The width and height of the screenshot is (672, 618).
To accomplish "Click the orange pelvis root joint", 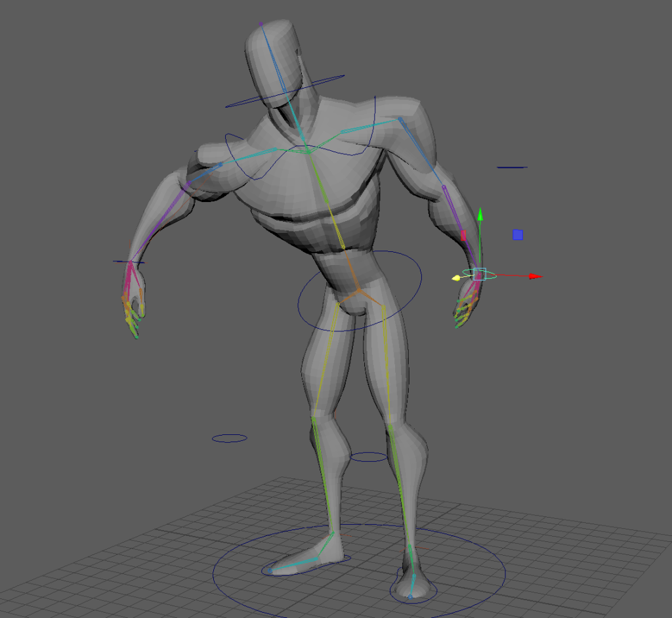I will pos(358,289).
